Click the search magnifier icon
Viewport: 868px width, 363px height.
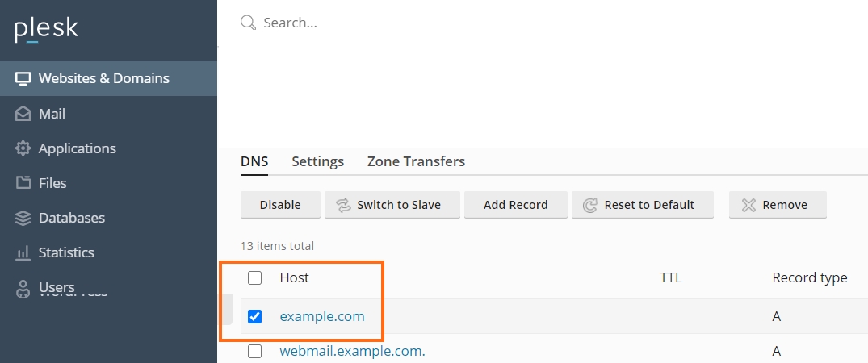248,23
